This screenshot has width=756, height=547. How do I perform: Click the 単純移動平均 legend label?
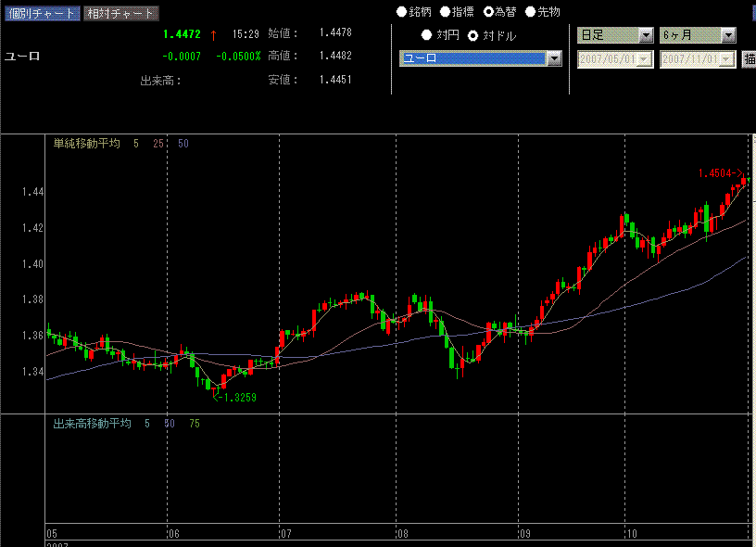coord(86,144)
